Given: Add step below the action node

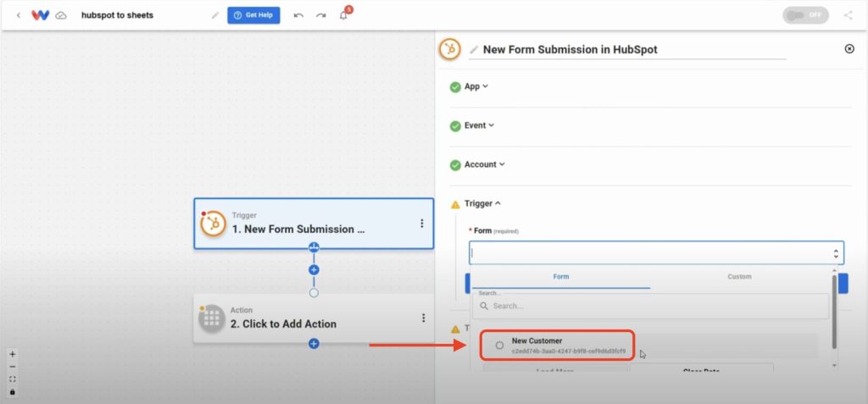Looking at the screenshot, I should click(314, 344).
